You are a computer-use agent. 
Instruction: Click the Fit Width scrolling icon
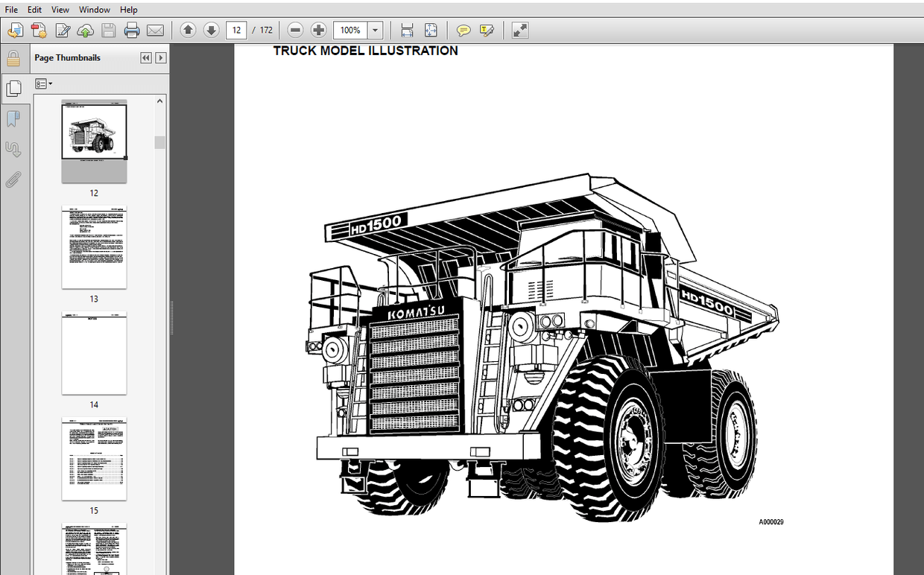[407, 31]
